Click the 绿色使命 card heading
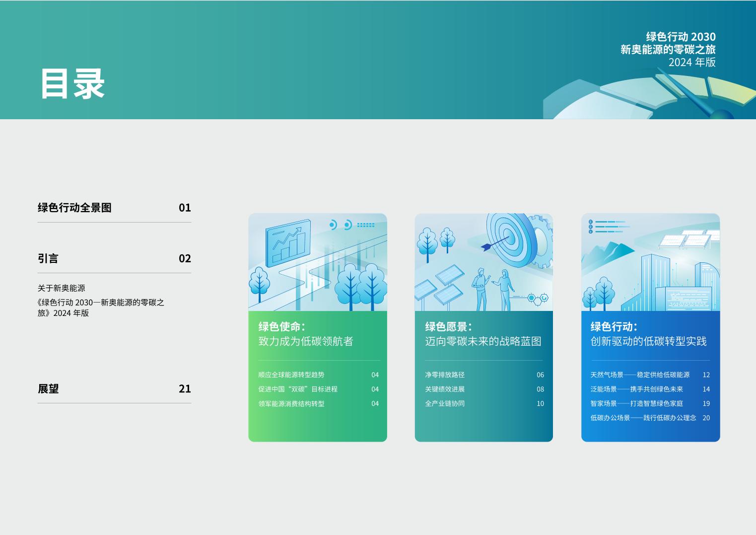The width and height of the screenshot is (756, 535). tap(281, 326)
